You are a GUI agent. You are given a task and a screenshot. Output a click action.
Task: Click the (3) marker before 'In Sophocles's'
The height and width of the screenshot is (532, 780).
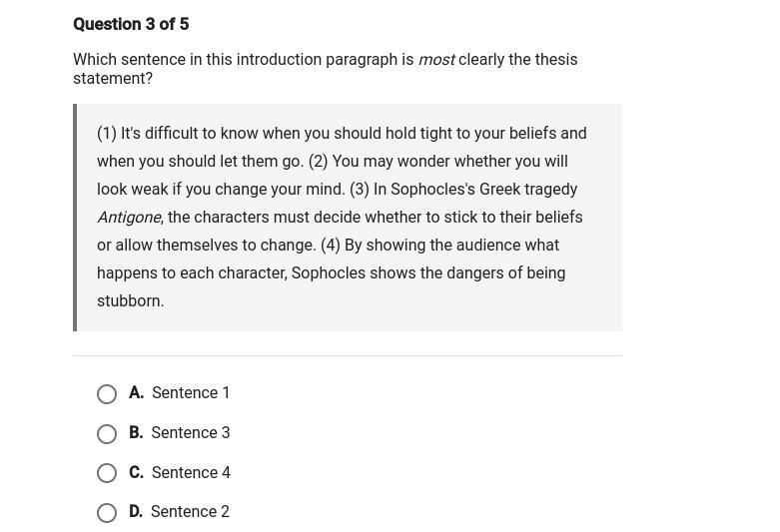pyautogui.click(x=360, y=189)
